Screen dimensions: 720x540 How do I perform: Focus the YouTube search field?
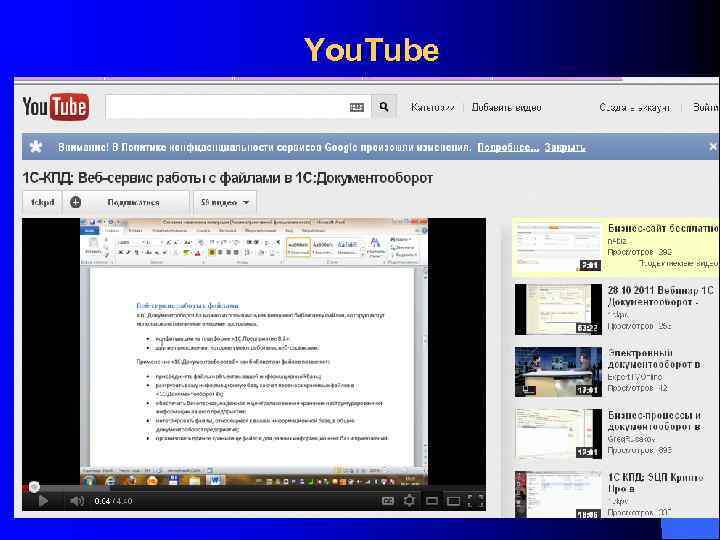[238, 107]
